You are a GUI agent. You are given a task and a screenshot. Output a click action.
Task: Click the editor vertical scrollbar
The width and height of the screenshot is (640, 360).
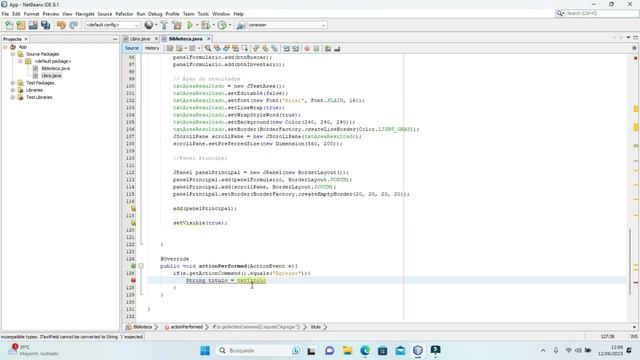[x=630, y=261]
